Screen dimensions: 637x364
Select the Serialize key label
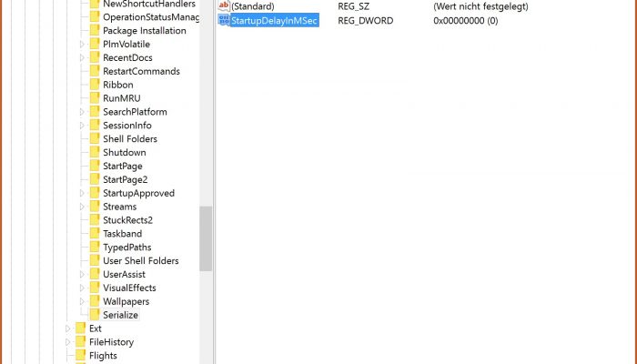pos(120,315)
